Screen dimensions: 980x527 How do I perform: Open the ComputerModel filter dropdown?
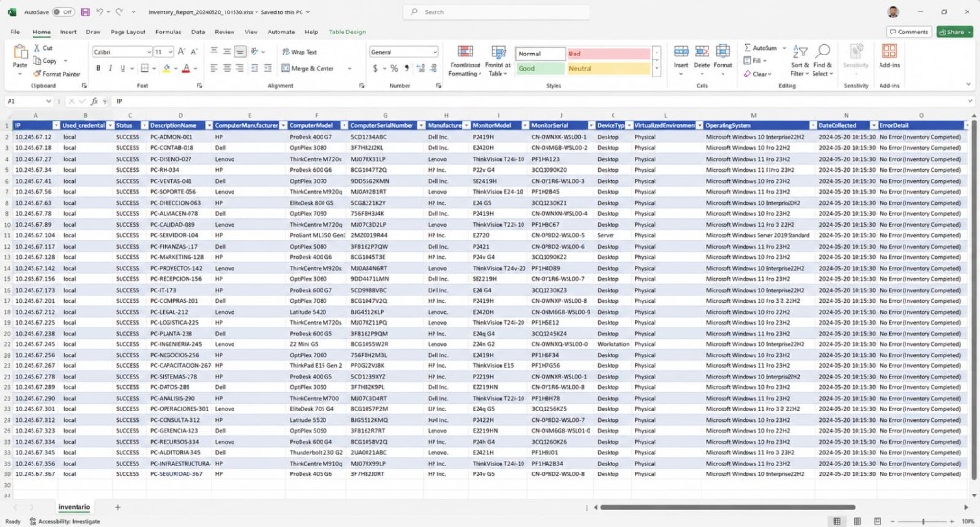pyautogui.click(x=344, y=125)
